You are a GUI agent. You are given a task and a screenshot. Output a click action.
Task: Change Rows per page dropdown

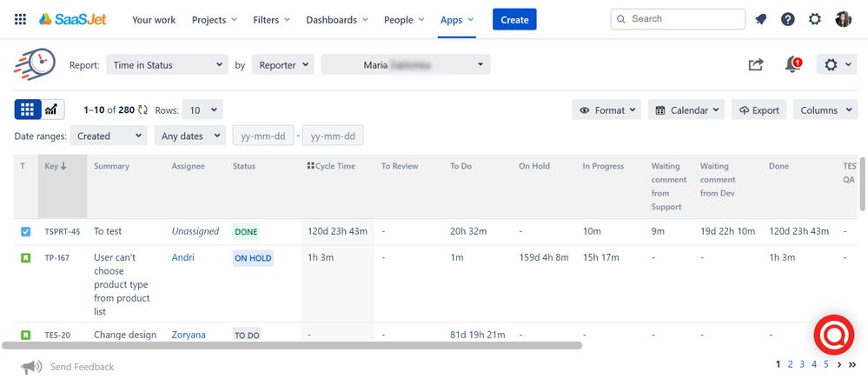pos(202,110)
